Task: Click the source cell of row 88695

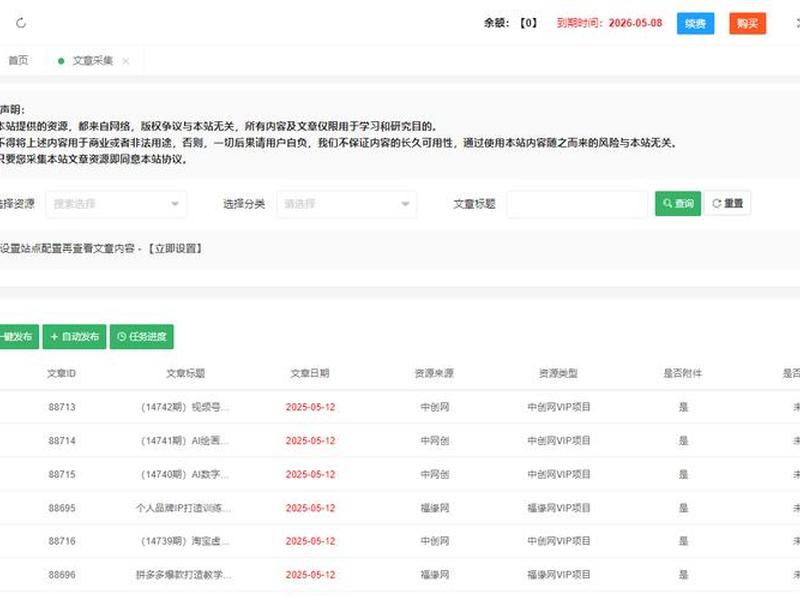Action: click(435, 508)
